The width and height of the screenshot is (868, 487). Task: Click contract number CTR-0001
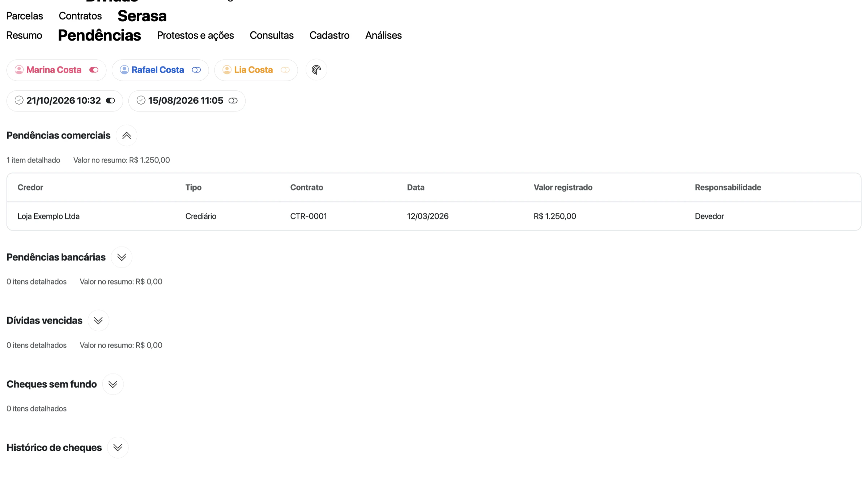[309, 216]
